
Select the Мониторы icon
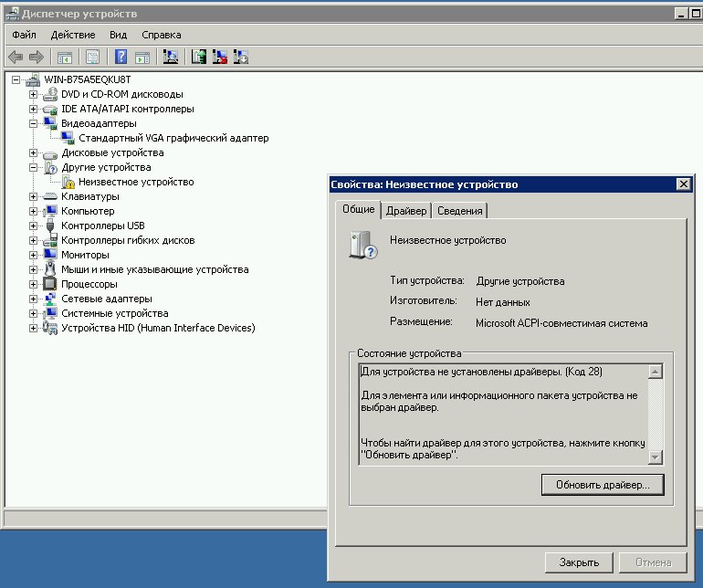[x=50, y=255]
